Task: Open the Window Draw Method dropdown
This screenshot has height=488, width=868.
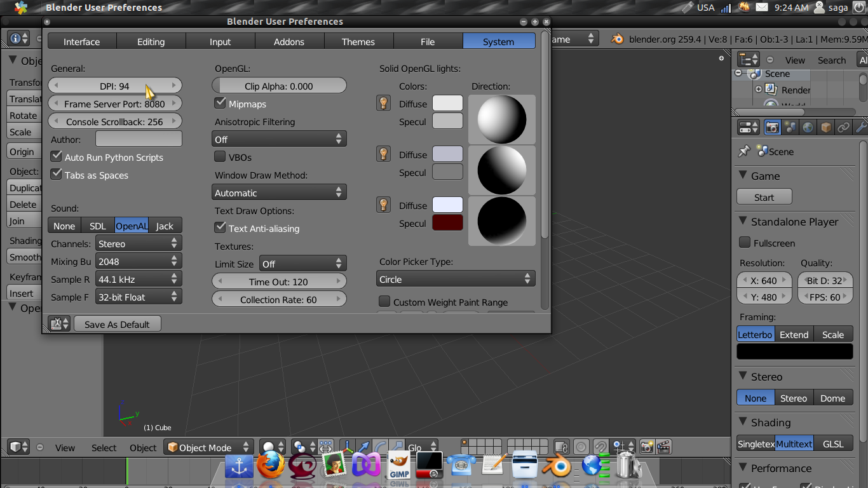Action: click(279, 192)
